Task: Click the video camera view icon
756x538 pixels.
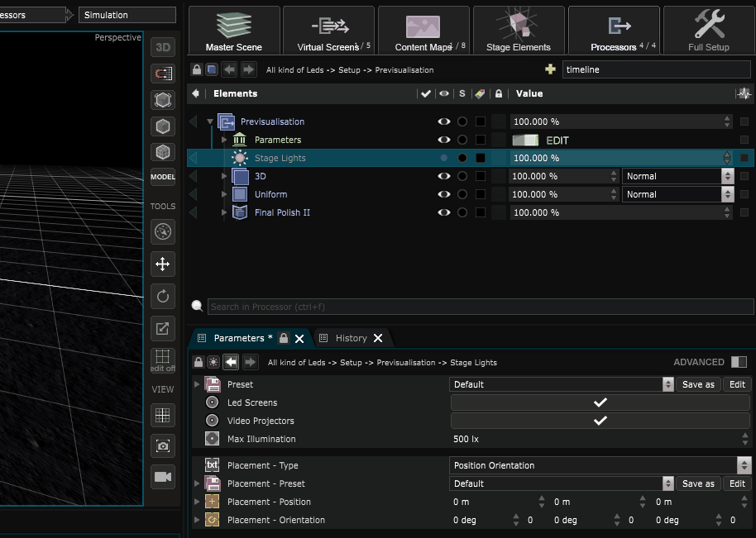Action: point(162,477)
